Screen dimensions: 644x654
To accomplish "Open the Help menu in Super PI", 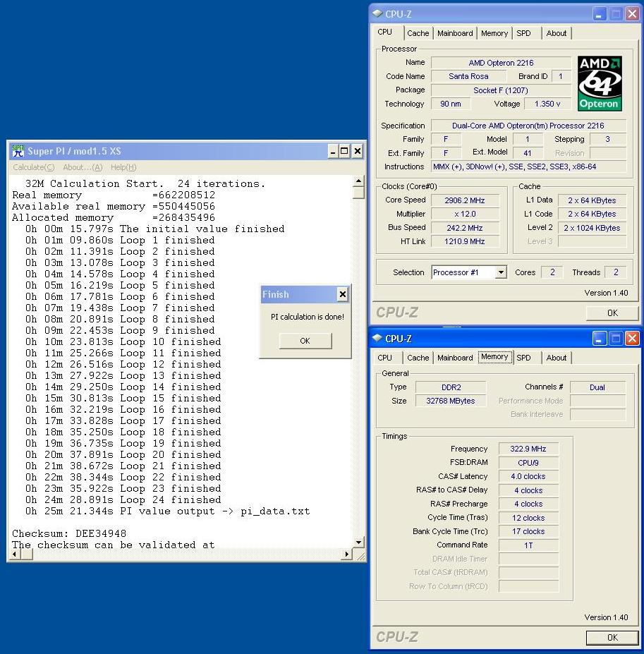I will click(123, 167).
